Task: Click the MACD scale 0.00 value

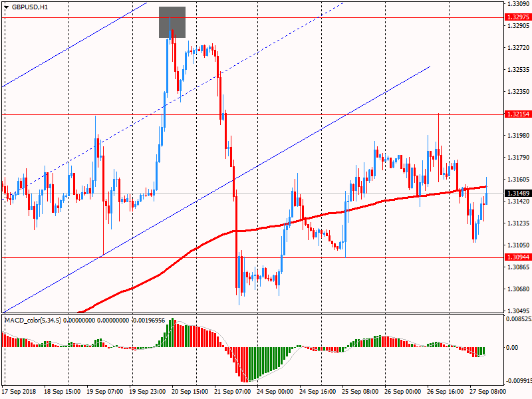Action: point(512,347)
